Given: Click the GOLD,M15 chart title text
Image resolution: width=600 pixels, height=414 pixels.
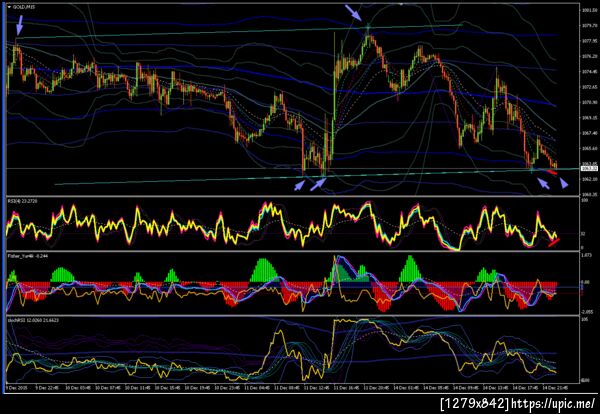Looking at the screenshot, I should [24, 7].
